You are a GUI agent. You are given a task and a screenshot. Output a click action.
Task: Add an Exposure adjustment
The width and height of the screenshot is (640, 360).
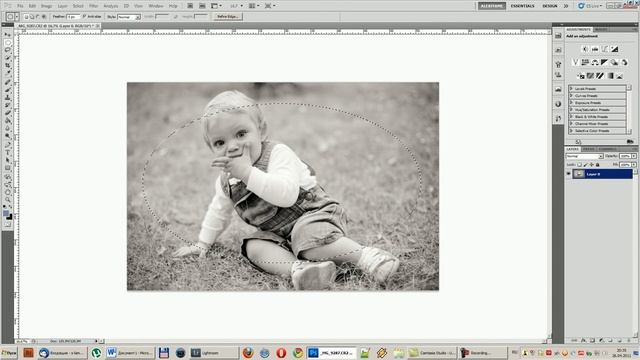tap(615, 49)
